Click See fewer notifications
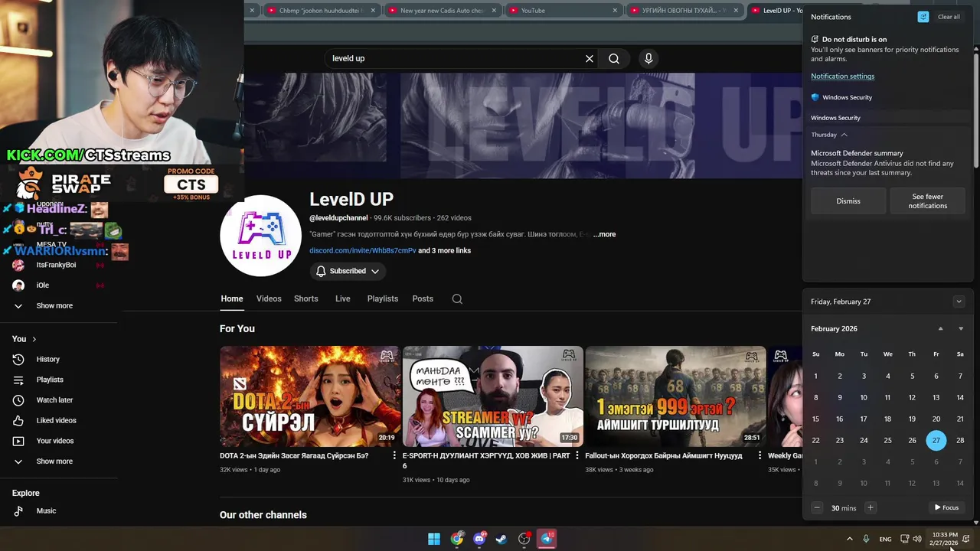Screen dimensions: 980x551 click(928, 201)
